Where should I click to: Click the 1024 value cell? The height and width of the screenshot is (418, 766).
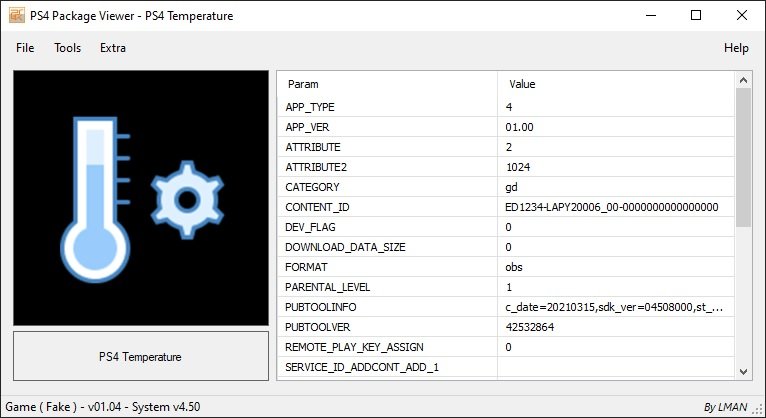click(x=616, y=167)
